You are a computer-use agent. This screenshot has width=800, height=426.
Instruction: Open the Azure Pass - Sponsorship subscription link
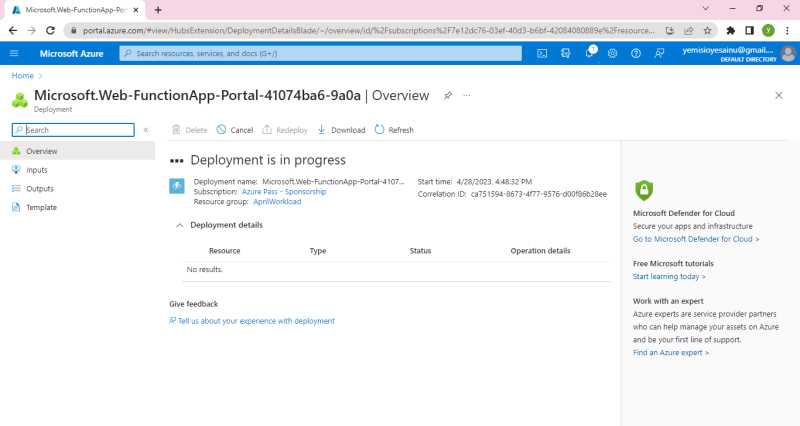[x=284, y=192]
